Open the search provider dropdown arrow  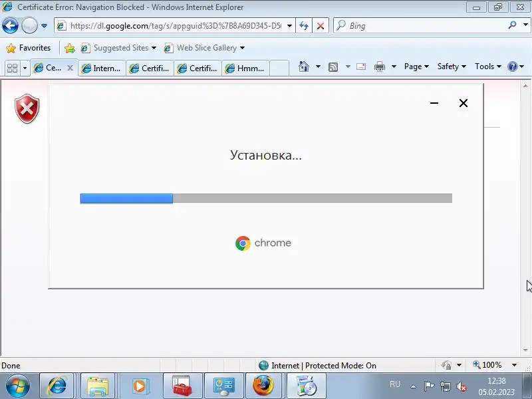525,25
